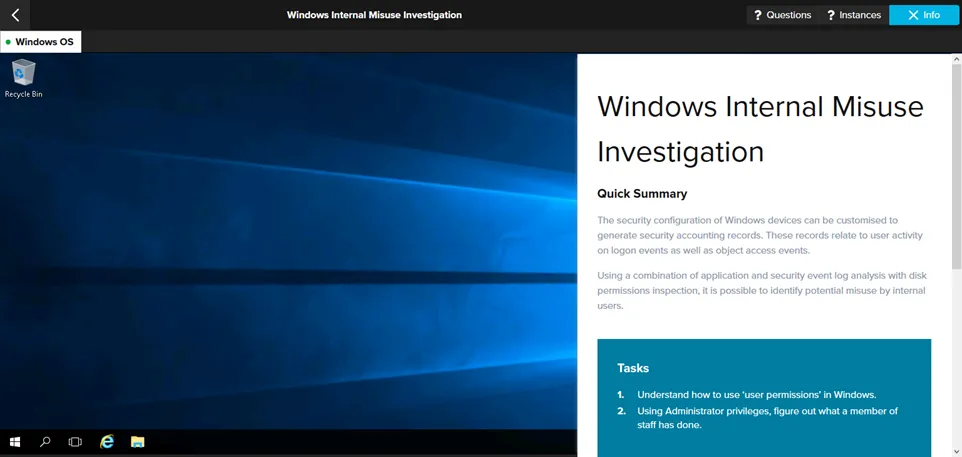962x457 pixels.
Task: Open the Recycle Bin desktop icon
Action: click(x=23, y=76)
